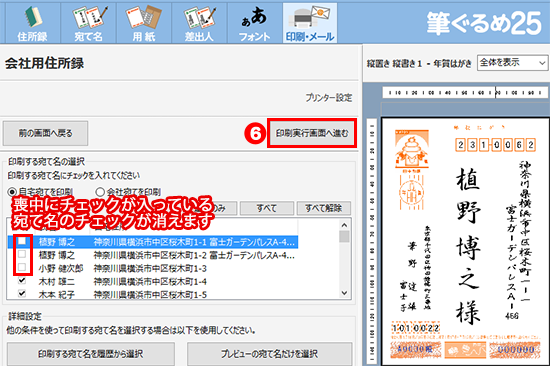This screenshot has width=550, height=366.
Task: Click すべて解除 to uncheck all
Action: pos(323,208)
